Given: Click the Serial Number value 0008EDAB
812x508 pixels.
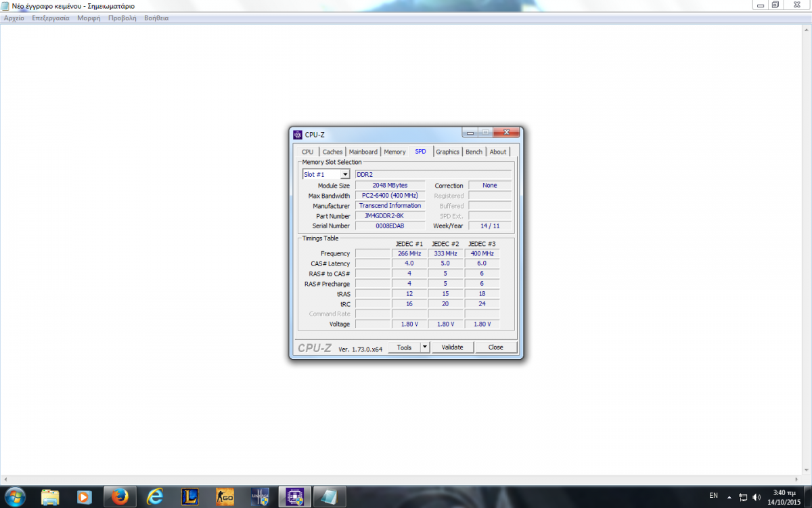Looking at the screenshot, I should (x=389, y=226).
